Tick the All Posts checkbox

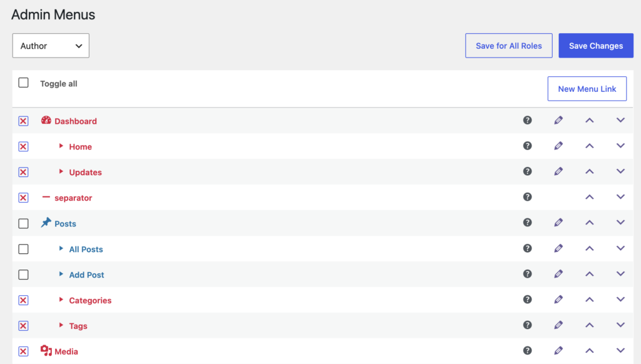click(x=23, y=249)
